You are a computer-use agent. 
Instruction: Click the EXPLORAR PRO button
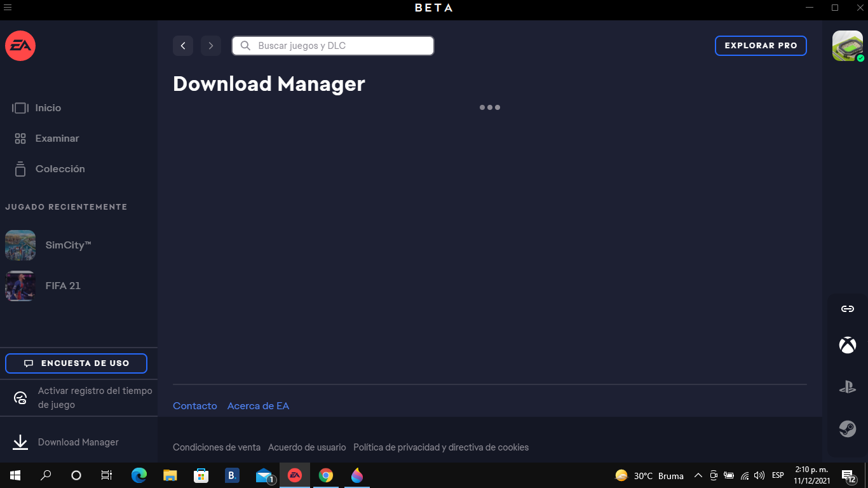click(x=761, y=46)
